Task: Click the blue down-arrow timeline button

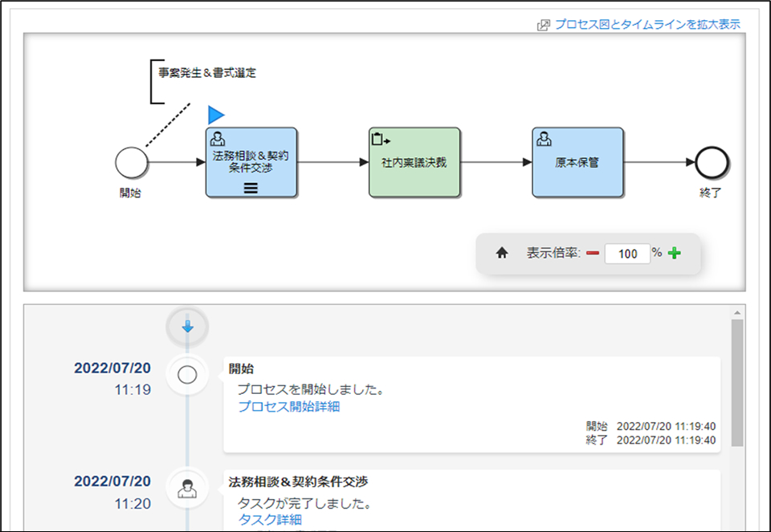Action: (x=187, y=327)
